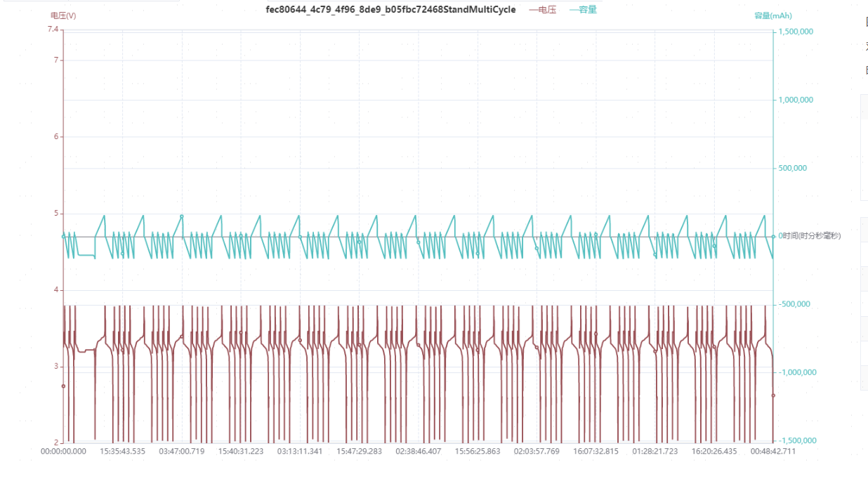Click time label 00:00:00.000
The width and height of the screenshot is (868, 477).
tap(63, 451)
